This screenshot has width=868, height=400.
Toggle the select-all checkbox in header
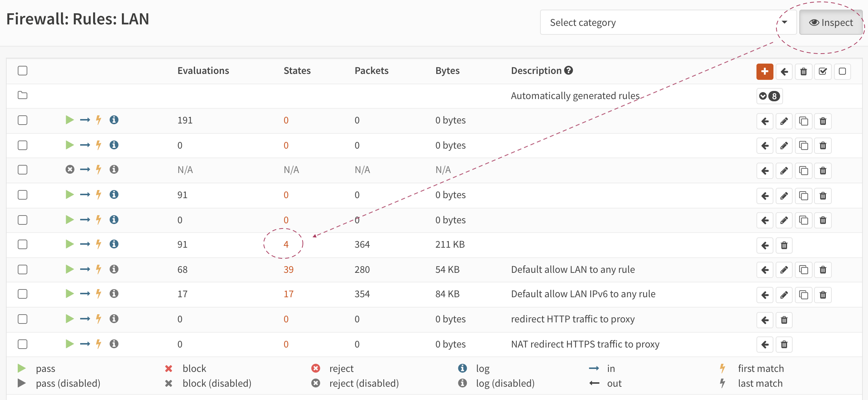[x=23, y=71]
